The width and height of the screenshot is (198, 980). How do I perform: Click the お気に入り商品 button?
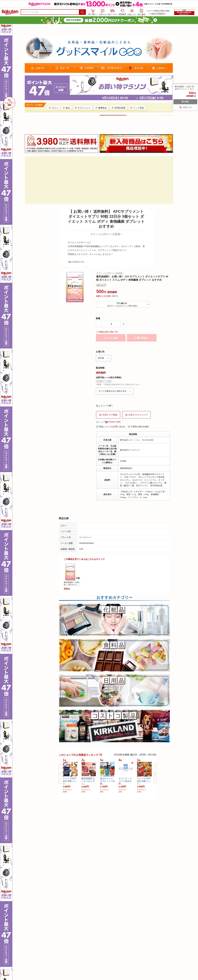[108, 415]
